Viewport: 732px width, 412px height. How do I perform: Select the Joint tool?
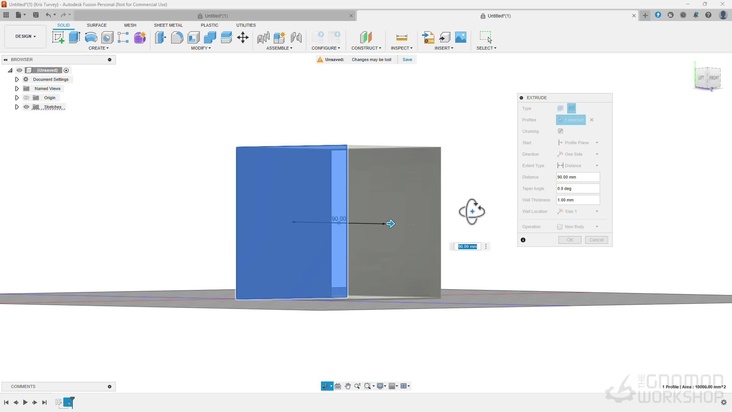(x=296, y=37)
